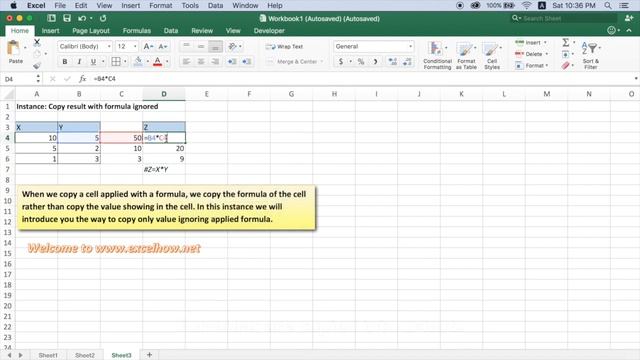Open the Formulas ribbon tab
This screenshot has height=360, width=640.
(137, 31)
